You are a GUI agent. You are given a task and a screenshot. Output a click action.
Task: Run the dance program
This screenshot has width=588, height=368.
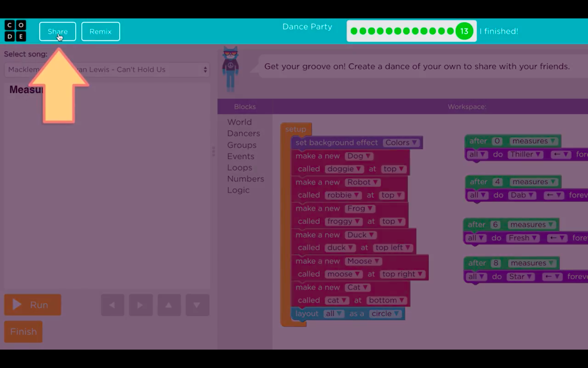point(33,305)
